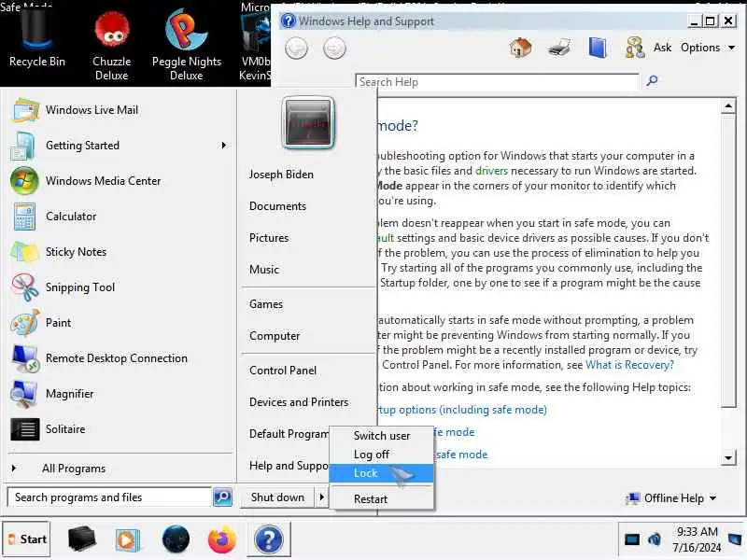Click the Help scrollbar down arrow
This screenshot has height=560, width=747.
tap(728, 458)
